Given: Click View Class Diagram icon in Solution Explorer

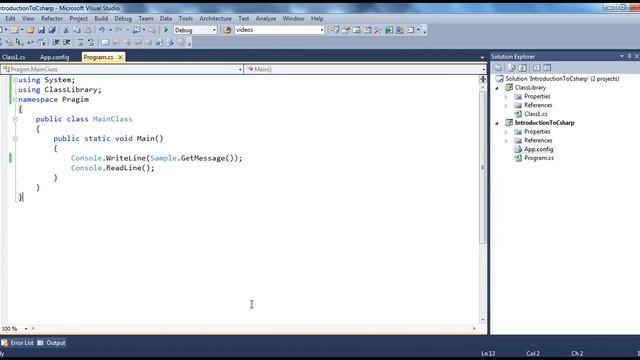Looking at the screenshot, I should click(x=547, y=68).
